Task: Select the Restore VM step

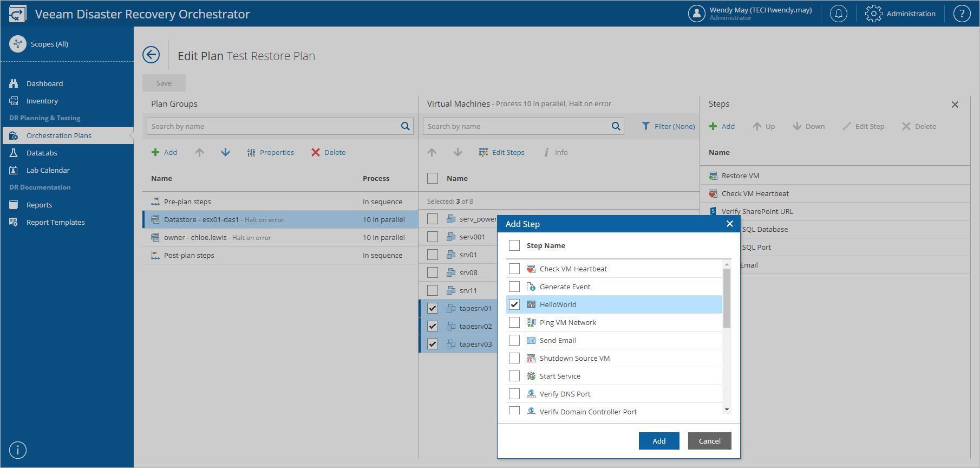Action: click(835, 175)
